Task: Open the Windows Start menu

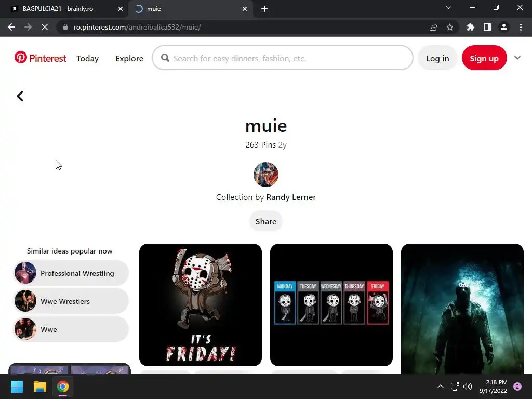Action: (x=17, y=387)
